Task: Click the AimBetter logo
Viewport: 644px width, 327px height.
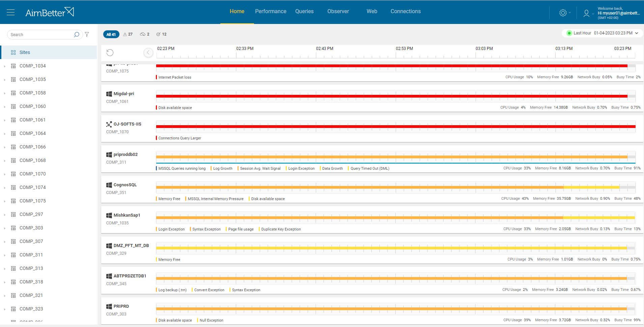Action: [x=50, y=12]
